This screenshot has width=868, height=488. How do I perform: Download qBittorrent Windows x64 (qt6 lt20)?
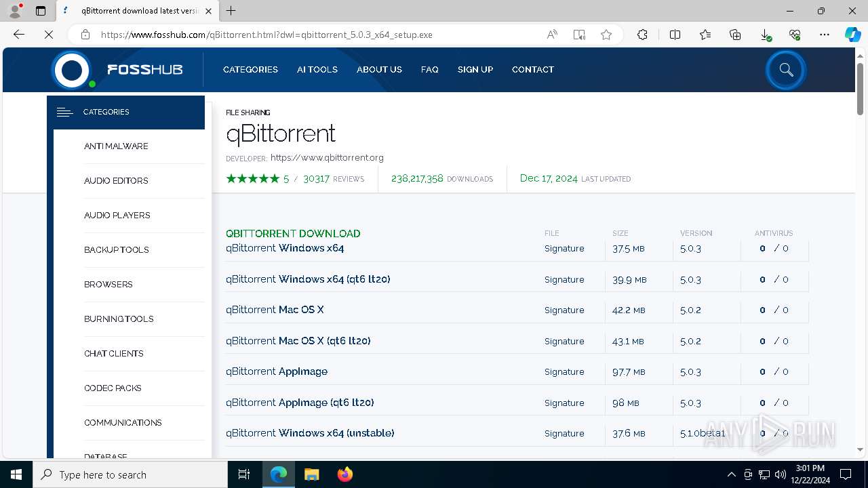(x=308, y=279)
